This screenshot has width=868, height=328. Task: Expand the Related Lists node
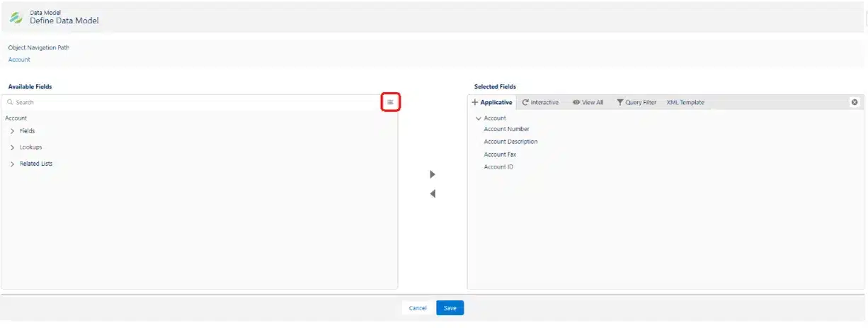click(x=13, y=164)
